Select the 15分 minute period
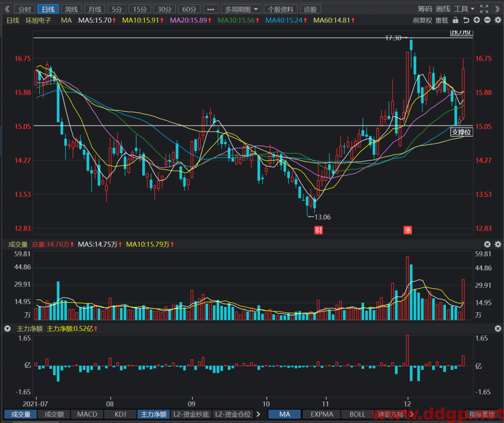This screenshot has height=423, width=504. pos(140,9)
